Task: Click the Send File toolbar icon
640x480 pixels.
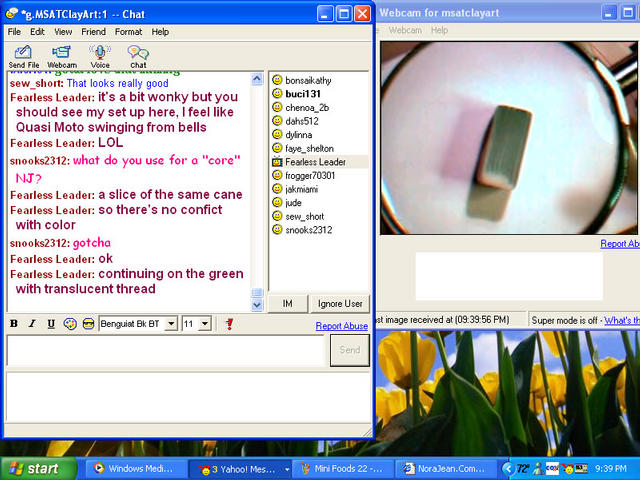Action: coord(23,56)
